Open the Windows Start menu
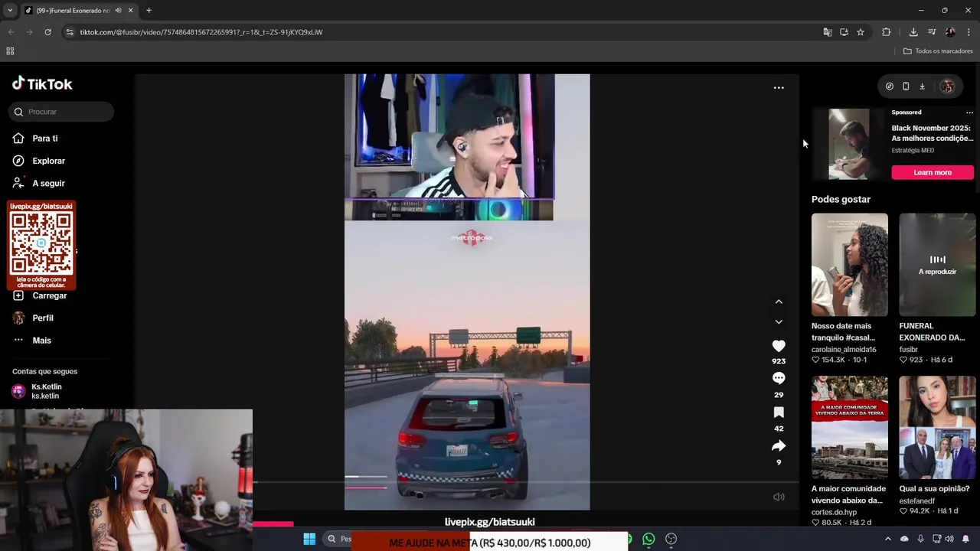980x551 pixels. pos(309,540)
